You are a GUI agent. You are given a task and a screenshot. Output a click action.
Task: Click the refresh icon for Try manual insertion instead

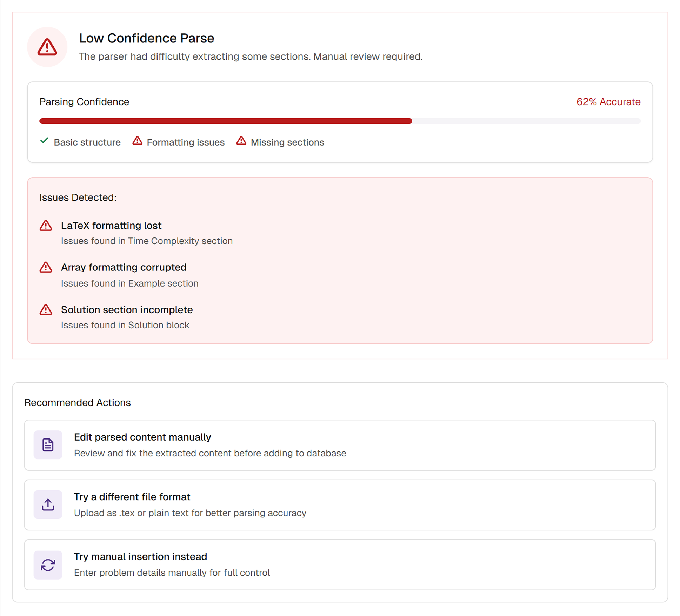coord(48,564)
